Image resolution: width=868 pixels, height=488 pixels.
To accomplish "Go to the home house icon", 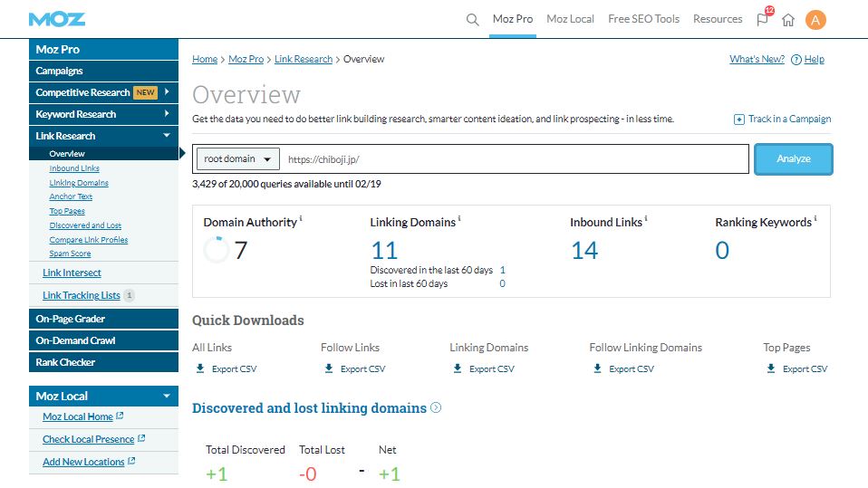I will 788,21.
